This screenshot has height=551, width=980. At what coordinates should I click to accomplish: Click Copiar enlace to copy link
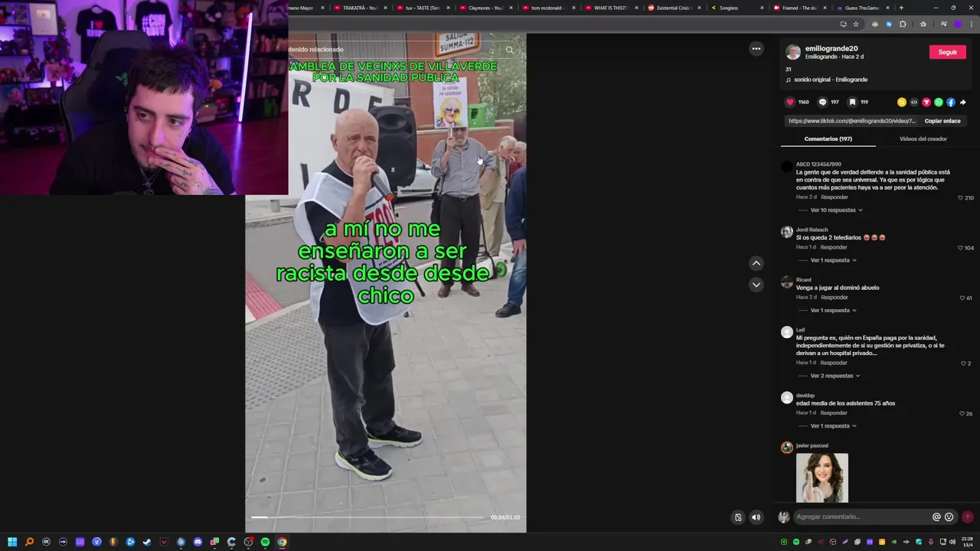pyautogui.click(x=942, y=121)
